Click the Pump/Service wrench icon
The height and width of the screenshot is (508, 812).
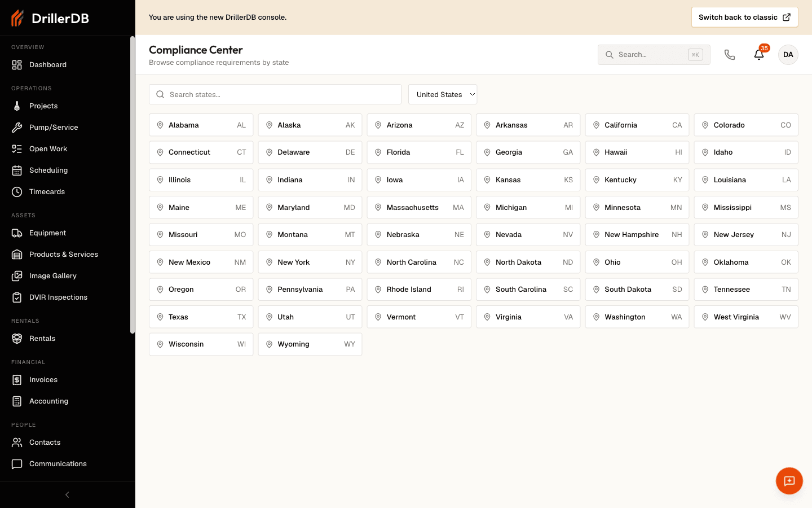(x=17, y=128)
